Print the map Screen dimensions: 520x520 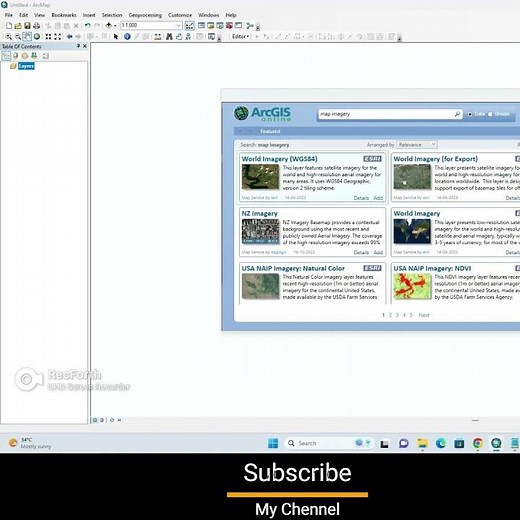click(36, 26)
